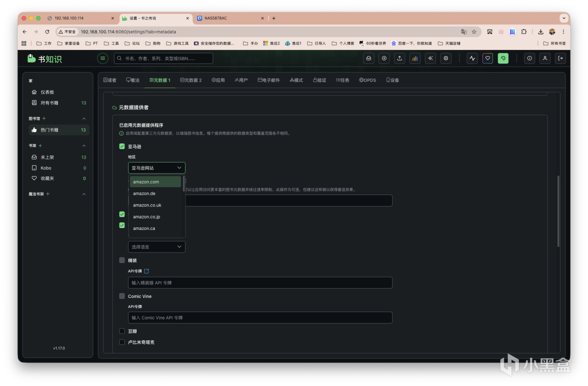Choose amazon.co.jp in the region list
This screenshot has height=386, width=588.
[155, 217]
